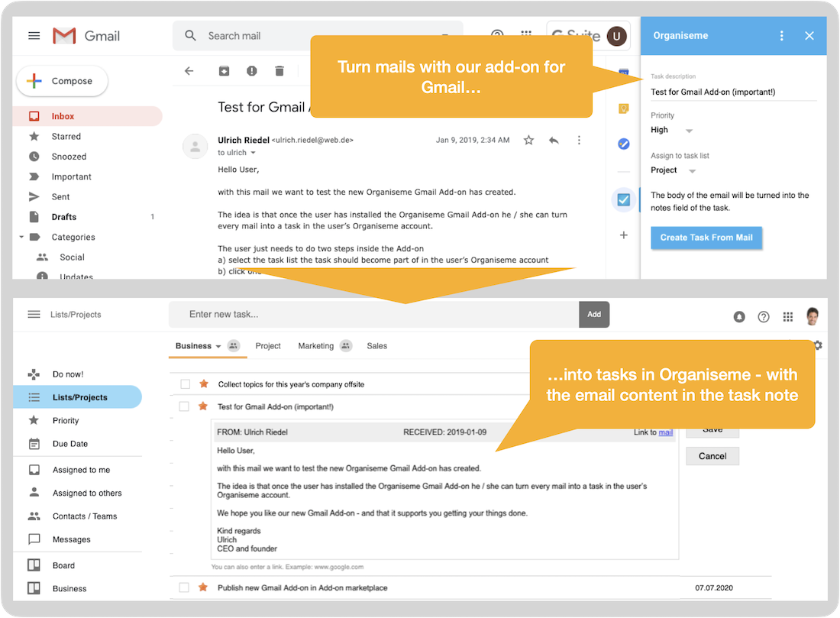Open the Priority dropdown set to High
This screenshot has height=618, width=840.
point(672,130)
